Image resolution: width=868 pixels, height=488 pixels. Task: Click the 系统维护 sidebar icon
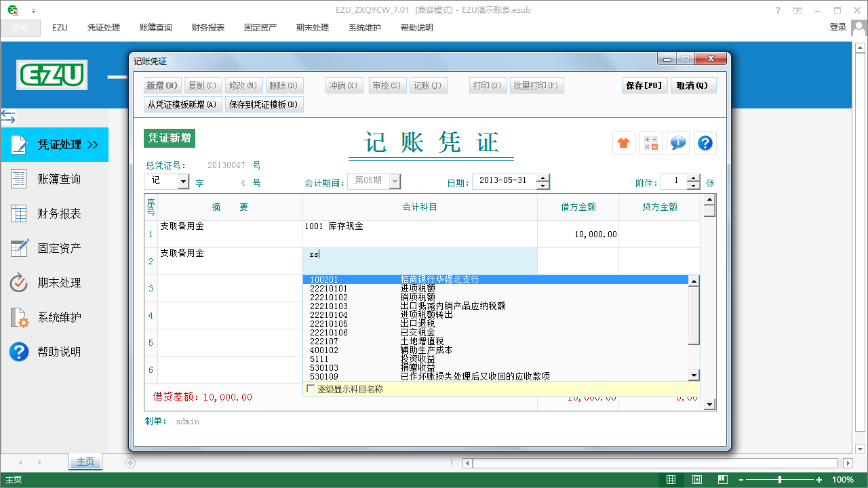coord(19,317)
